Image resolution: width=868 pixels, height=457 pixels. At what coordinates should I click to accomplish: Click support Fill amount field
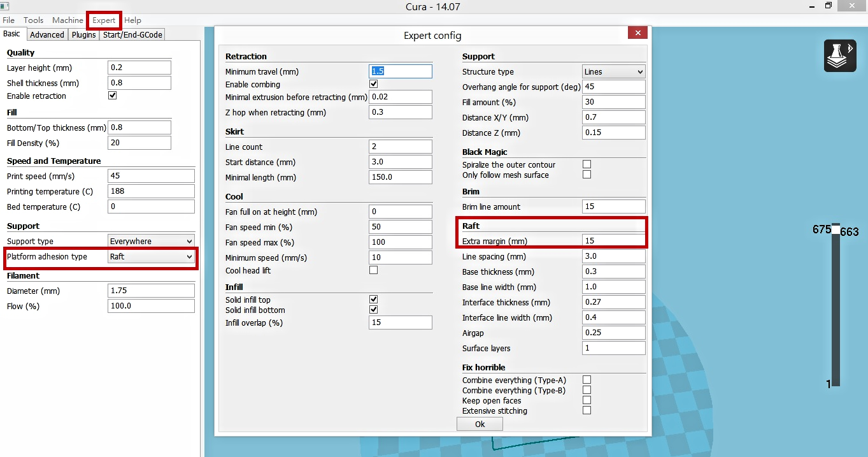coord(614,102)
